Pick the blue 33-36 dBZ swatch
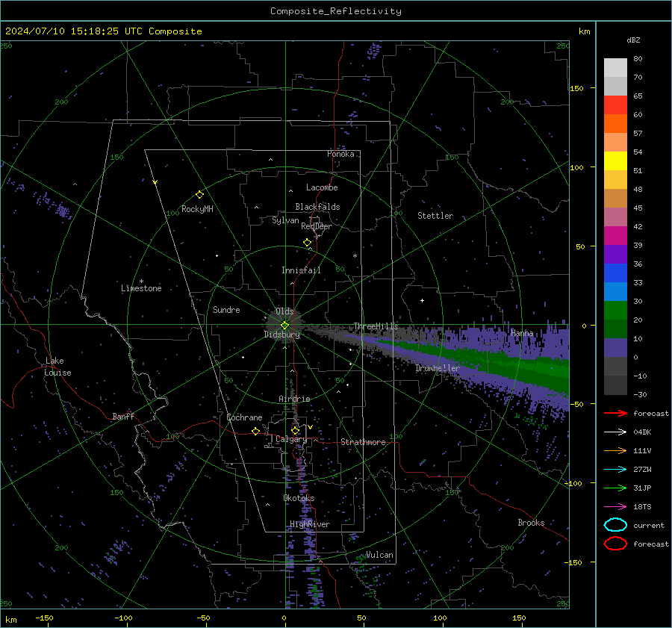Image resolution: width=672 pixels, height=628 pixels. click(x=615, y=273)
